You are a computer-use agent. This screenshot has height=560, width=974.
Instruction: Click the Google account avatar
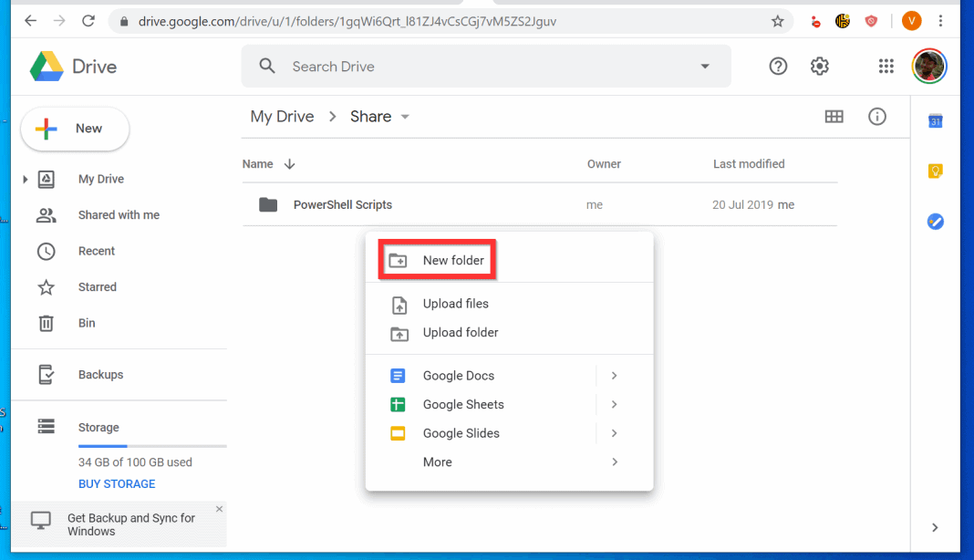[x=928, y=66]
